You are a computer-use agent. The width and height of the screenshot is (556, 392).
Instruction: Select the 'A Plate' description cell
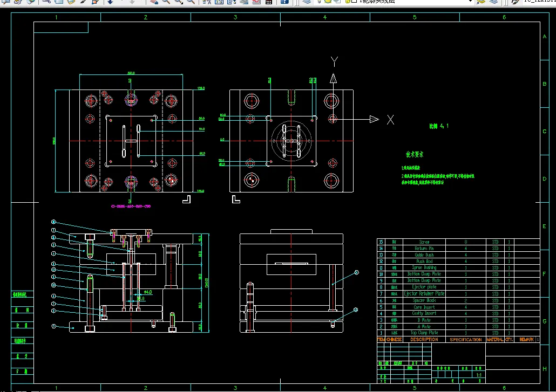(424, 327)
